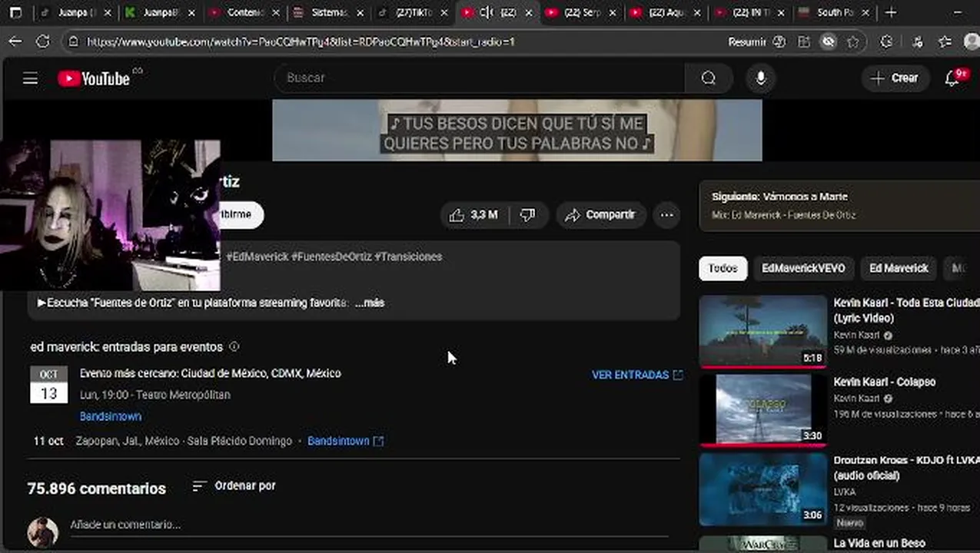Open a new browser tab with plus
The width and height of the screenshot is (980, 553).
click(x=891, y=12)
